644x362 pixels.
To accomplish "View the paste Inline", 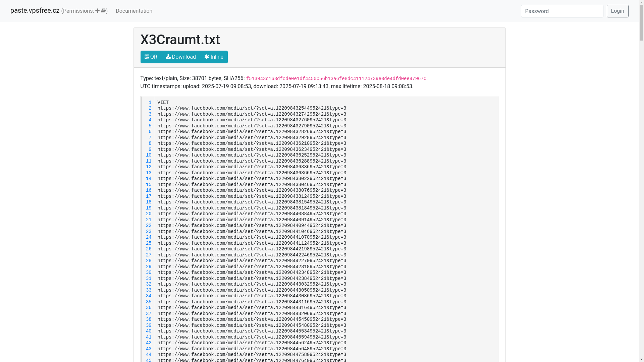I will 214,57.
